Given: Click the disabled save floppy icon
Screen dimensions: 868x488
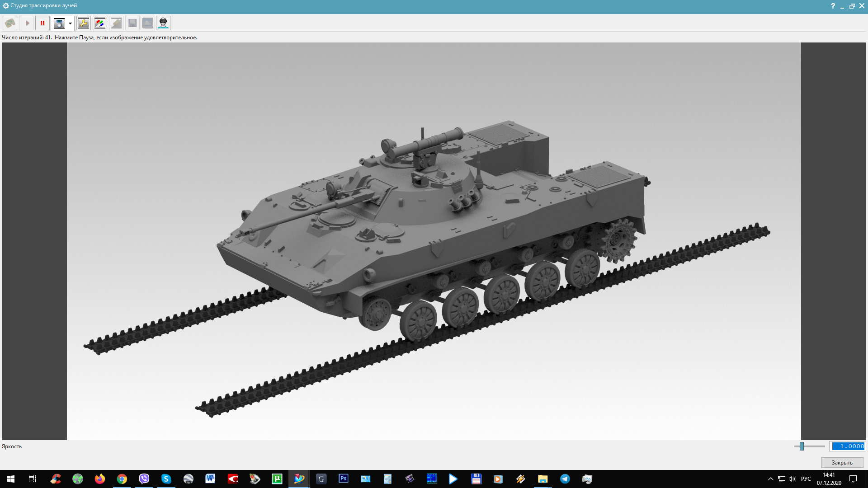Looking at the screenshot, I should coord(132,23).
